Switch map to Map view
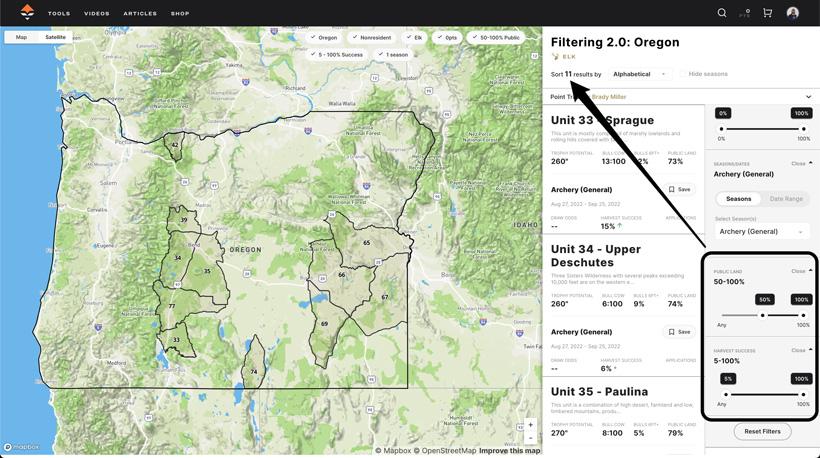 click(21, 37)
